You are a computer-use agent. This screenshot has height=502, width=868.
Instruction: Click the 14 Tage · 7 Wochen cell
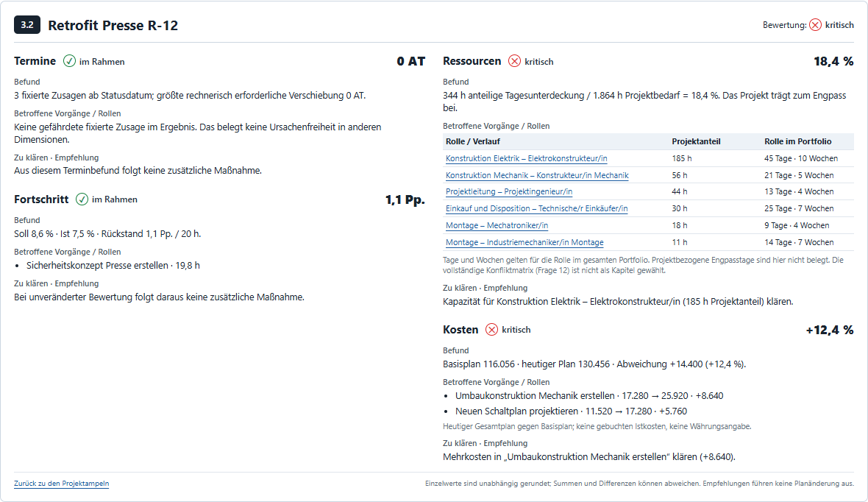click(799, 242)
